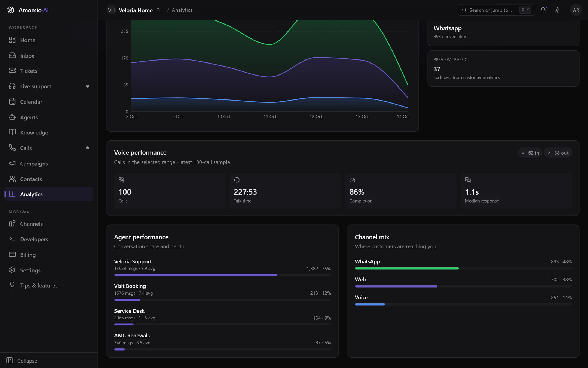The image size is (588, 368).
Task: Open Tips & features lightbulb icon
Action: coord(12,285)
